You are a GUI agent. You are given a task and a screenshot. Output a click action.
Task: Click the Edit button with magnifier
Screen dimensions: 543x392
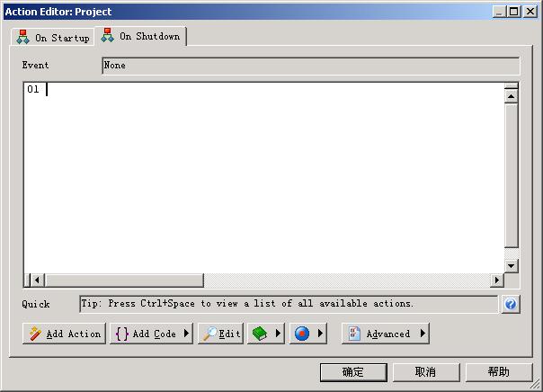[220, 334]
